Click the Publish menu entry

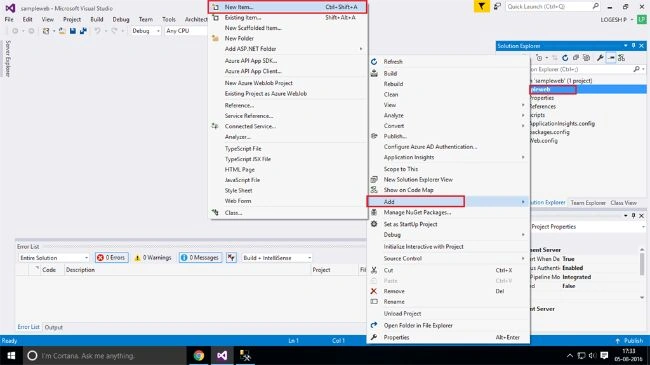448,136
